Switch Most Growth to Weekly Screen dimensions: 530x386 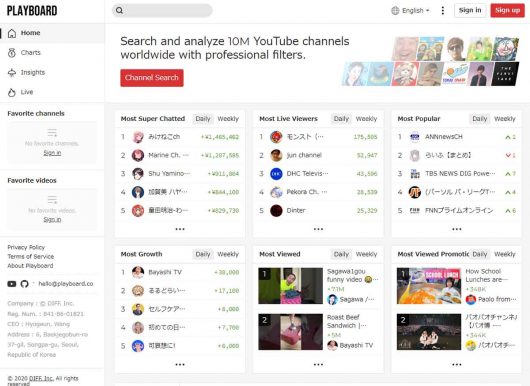(228, 254)
